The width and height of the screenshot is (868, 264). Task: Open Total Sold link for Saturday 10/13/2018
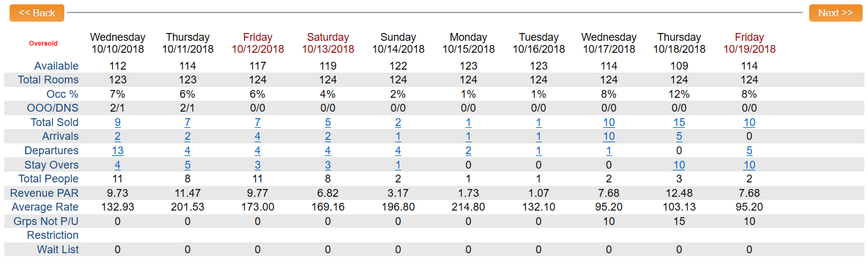coord(328,122)
